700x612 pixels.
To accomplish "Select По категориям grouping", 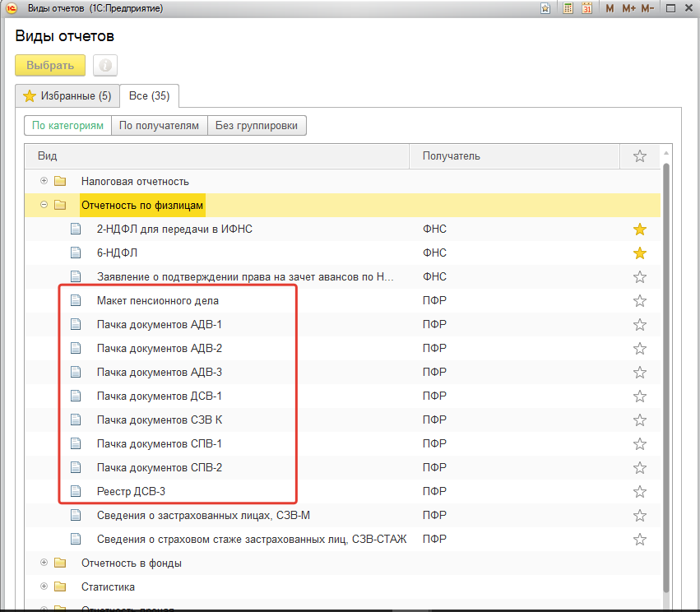I will (67, 125).
